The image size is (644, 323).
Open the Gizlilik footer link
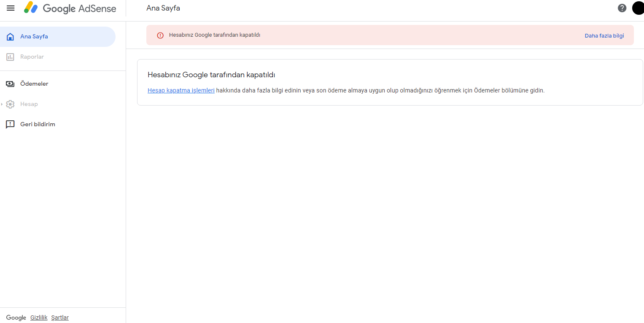[x=39, y=318]
